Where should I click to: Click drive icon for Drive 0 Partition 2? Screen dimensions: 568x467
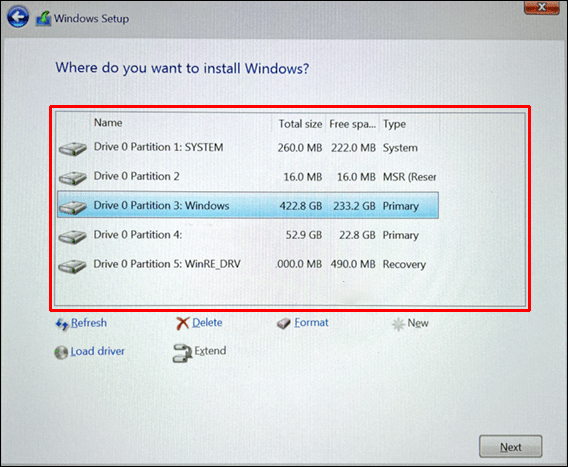[x=72, y=178]
